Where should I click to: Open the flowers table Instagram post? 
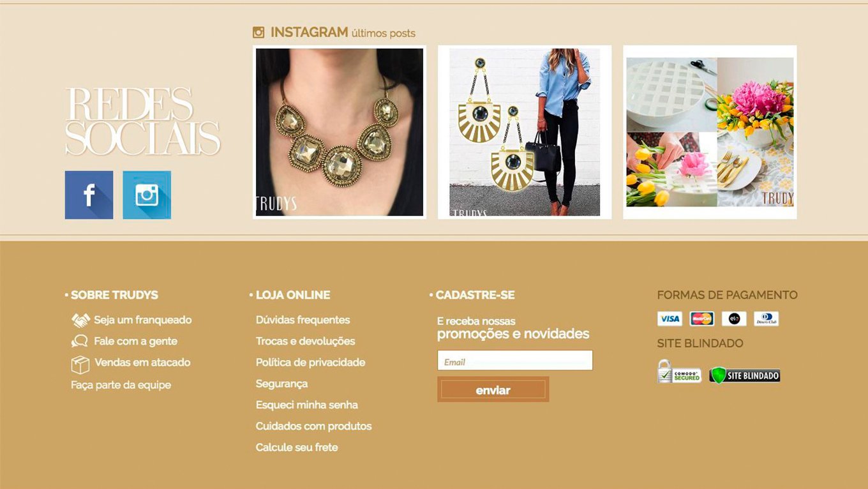[x=710, y=132]
